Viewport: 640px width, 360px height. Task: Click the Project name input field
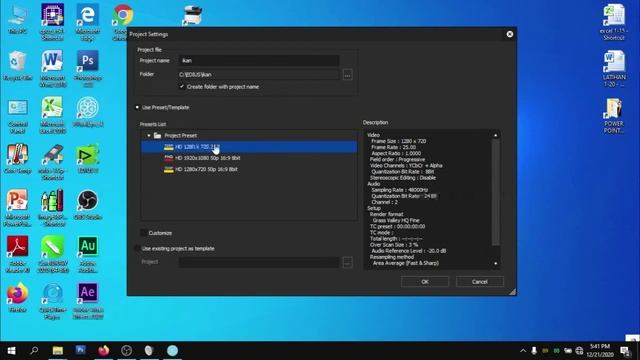click(x=259, y=60)
